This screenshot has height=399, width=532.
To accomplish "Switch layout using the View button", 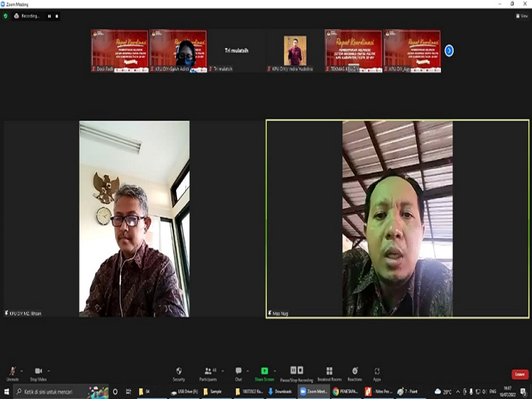I will pos(522,16).
